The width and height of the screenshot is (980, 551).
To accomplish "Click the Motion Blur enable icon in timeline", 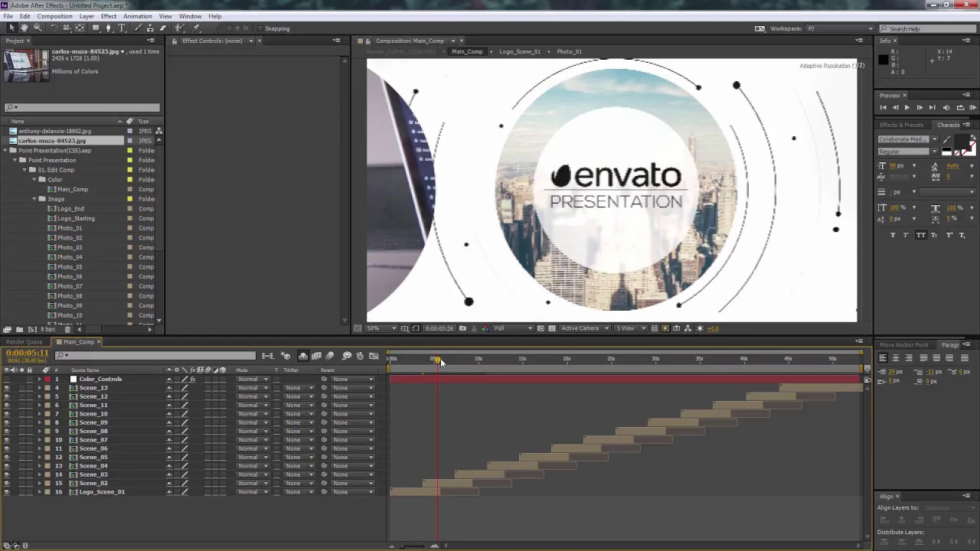I will 330,356.
